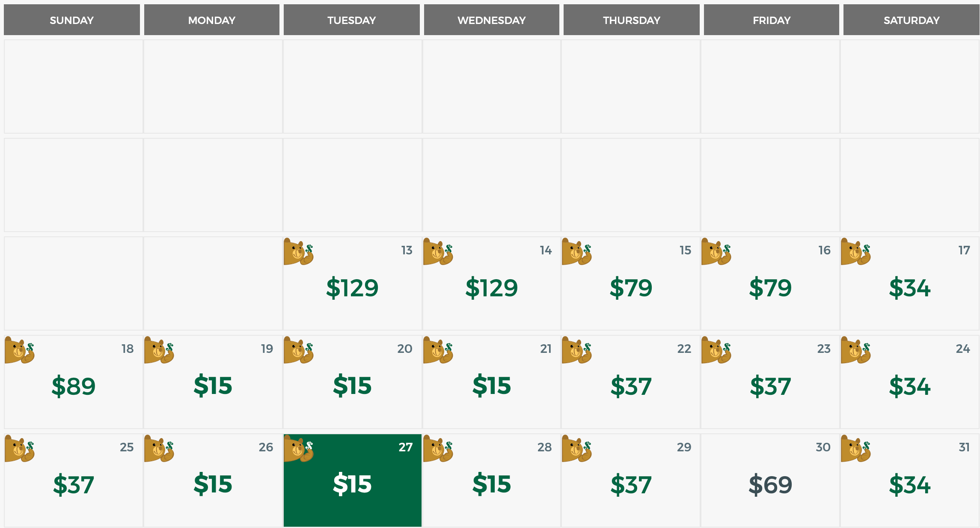Click the Saturday column header

point(912,20)
